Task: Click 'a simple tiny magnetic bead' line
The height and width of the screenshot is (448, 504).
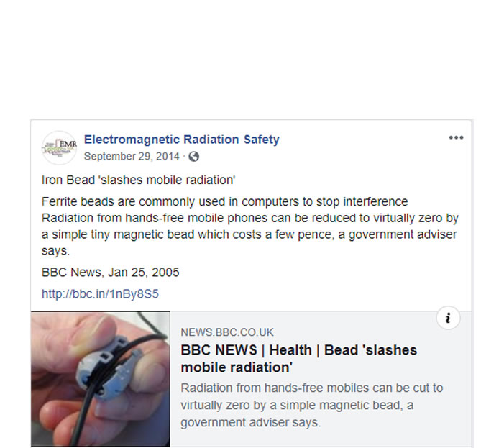Action: click(x=249, y=234)
